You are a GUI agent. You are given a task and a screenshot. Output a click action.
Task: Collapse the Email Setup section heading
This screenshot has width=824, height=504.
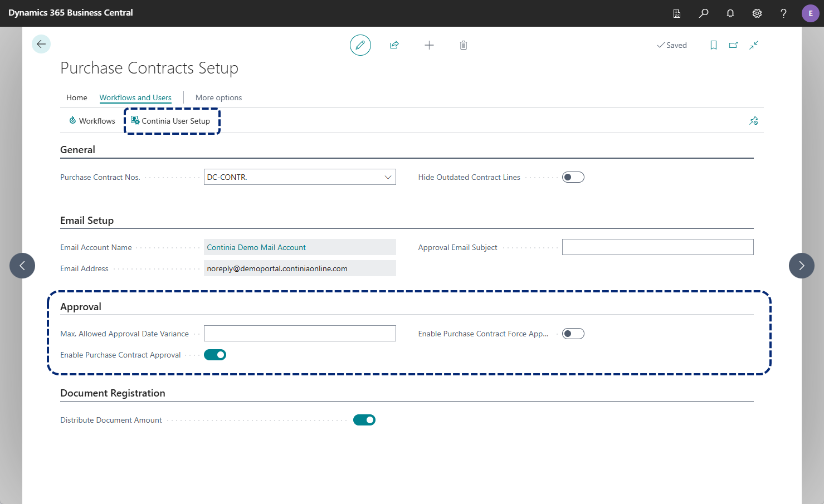87,221
